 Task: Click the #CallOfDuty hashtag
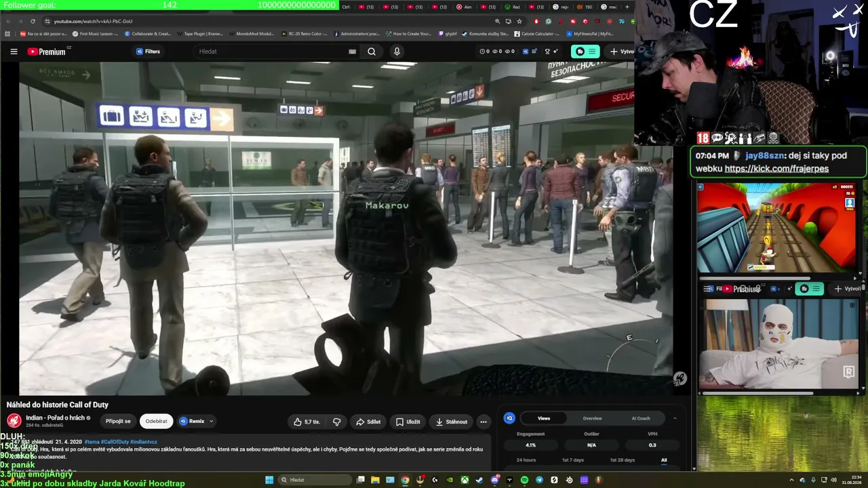pyautogui.click(x=114, y=442)
